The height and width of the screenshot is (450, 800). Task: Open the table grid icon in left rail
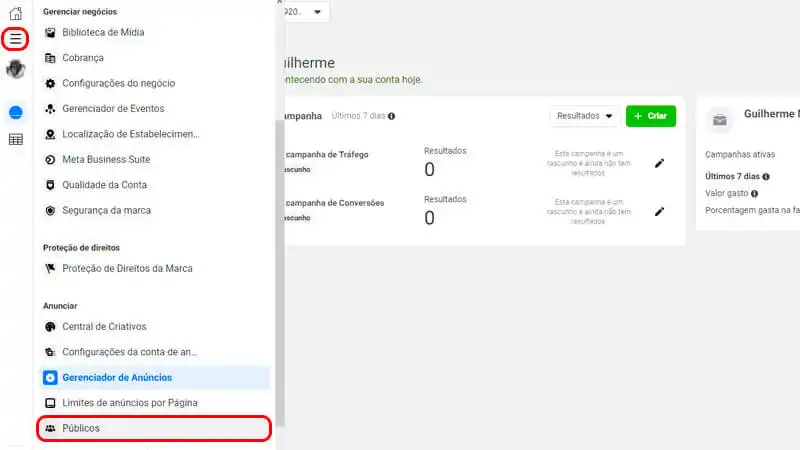pos(16,139)
